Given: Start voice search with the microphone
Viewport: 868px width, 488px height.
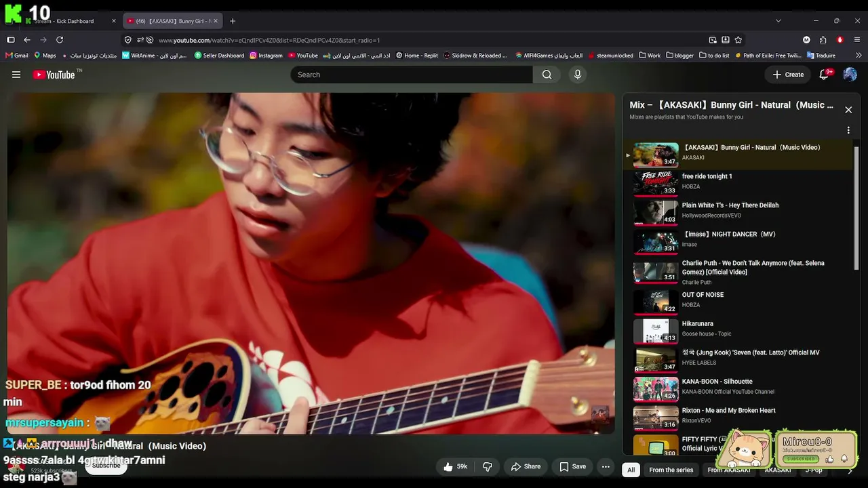Looking at the screenshot, I should pyautogui.click(x=578, y=75).
